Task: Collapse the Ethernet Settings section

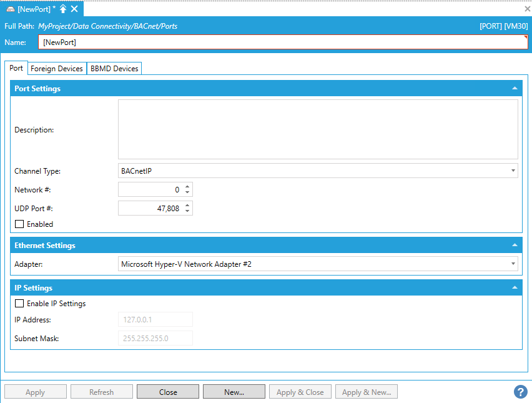Action: [515, 246]
